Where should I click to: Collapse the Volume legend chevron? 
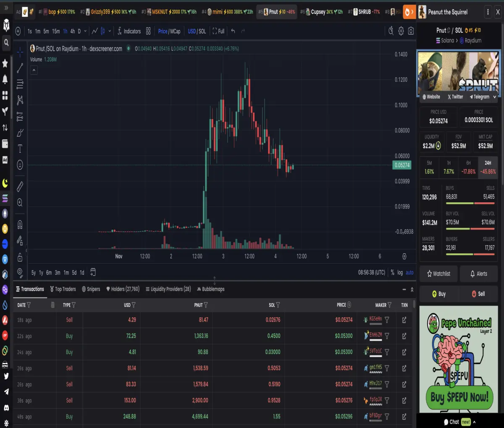click(x=34, y=70)
